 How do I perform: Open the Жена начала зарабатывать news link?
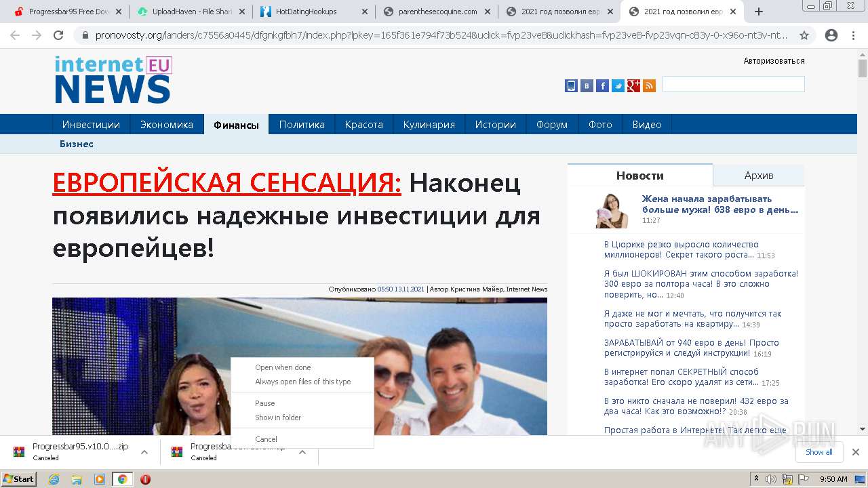(x=720, y=205)
